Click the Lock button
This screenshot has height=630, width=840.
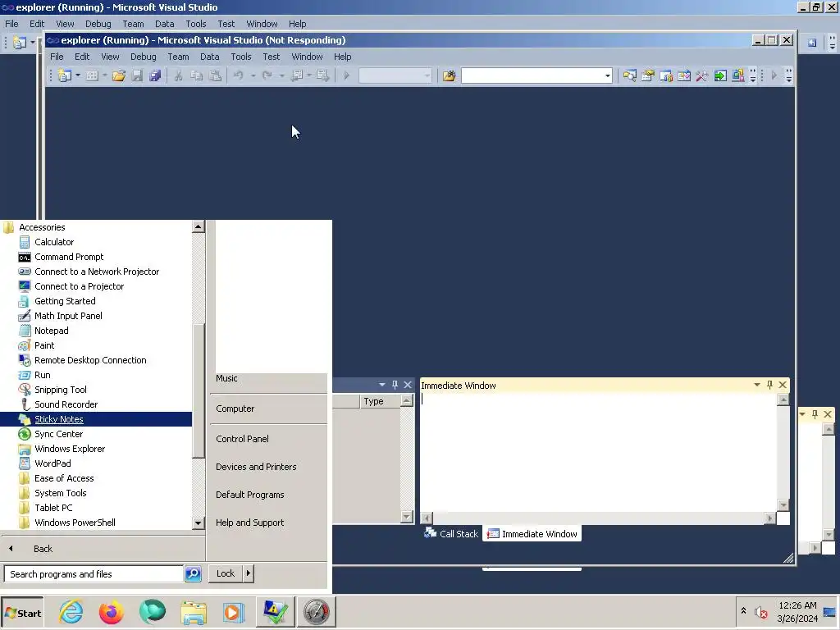226,573
